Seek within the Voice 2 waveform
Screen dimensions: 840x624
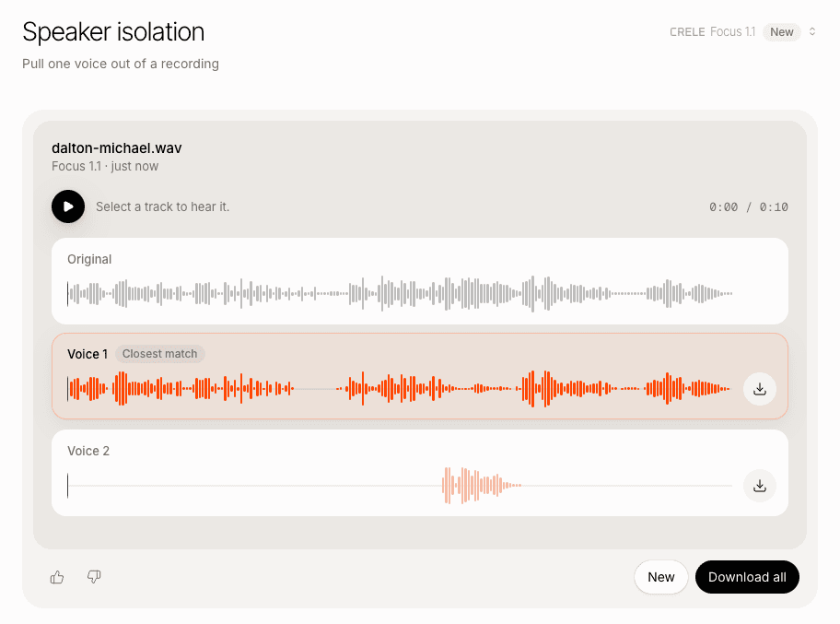(400, 486)
